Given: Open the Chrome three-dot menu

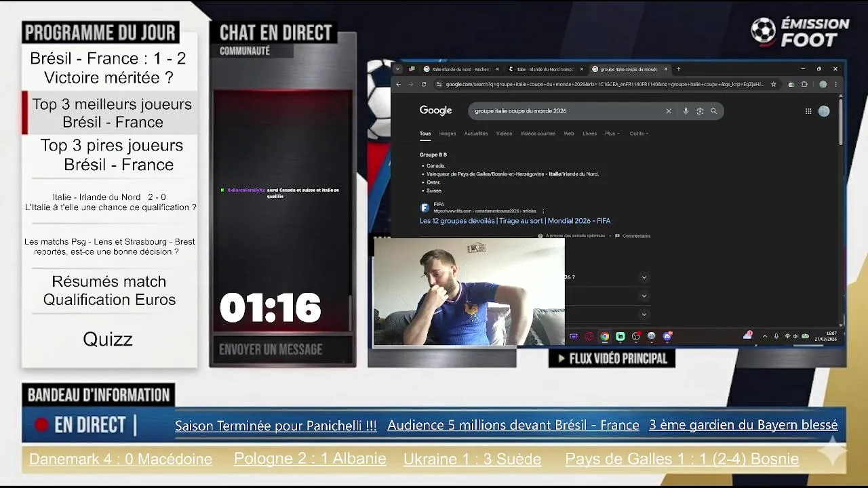Looking at the screenshot, I should pos(836,84).
